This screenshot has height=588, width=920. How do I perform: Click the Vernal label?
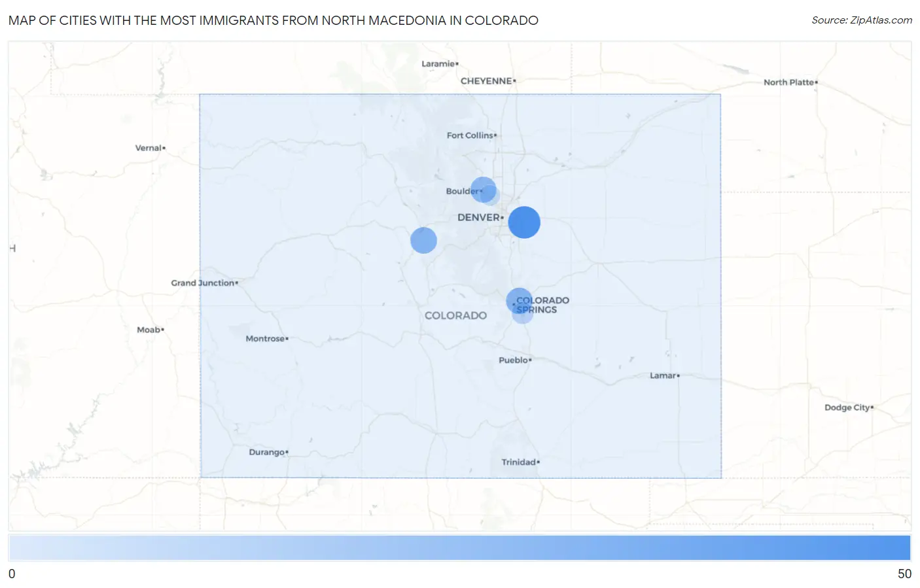[148, 148]
